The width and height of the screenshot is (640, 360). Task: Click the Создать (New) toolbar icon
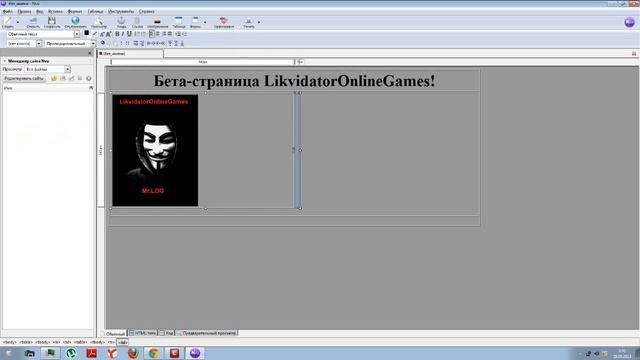(8, 22)
